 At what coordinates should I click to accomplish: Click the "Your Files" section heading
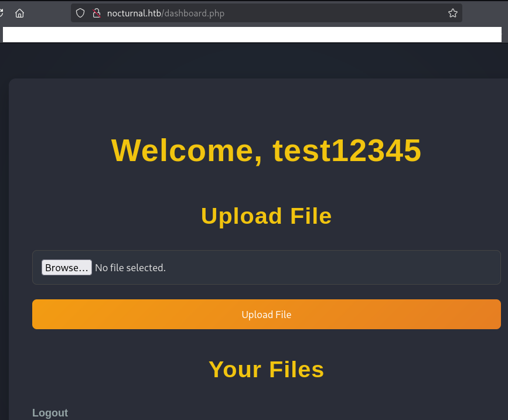pos(266,370)
